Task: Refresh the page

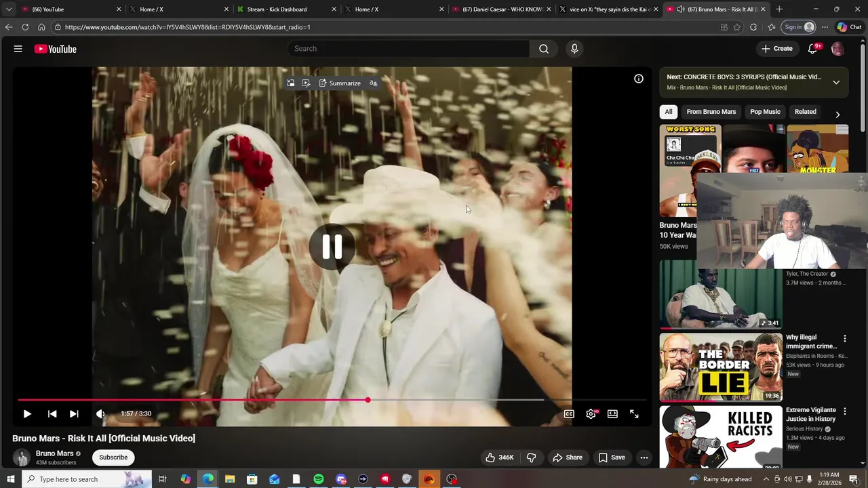Action: point(25,27)
